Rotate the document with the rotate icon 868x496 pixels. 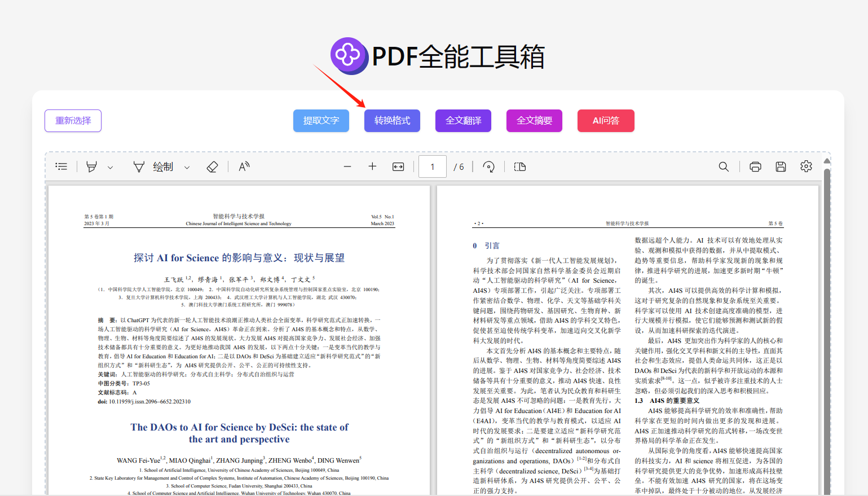[489, 166]
